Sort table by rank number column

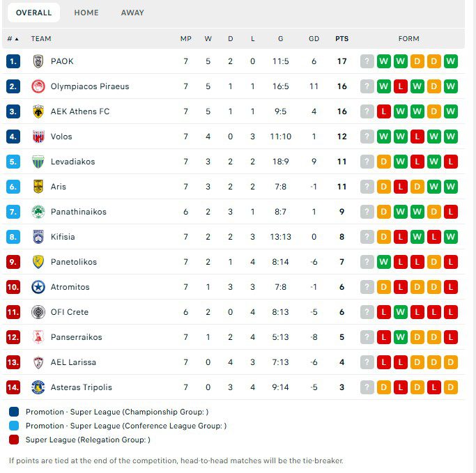(x=13, y=39)
